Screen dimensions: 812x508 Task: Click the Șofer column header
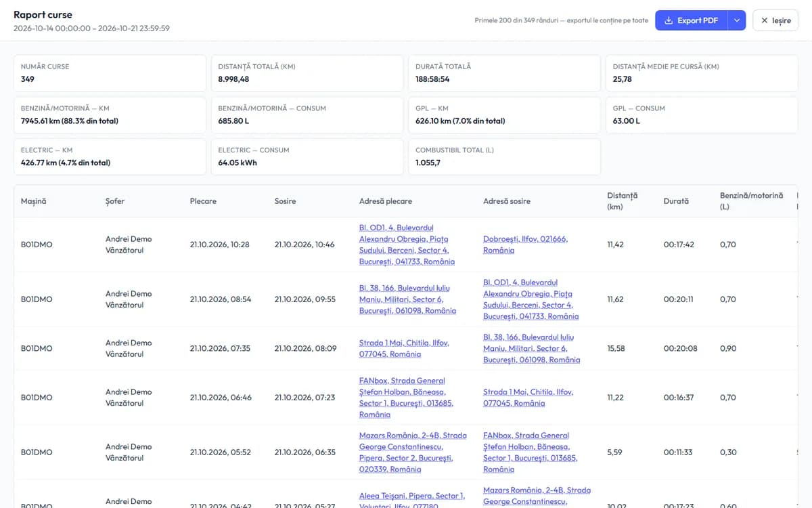click(x=115, y=201)
